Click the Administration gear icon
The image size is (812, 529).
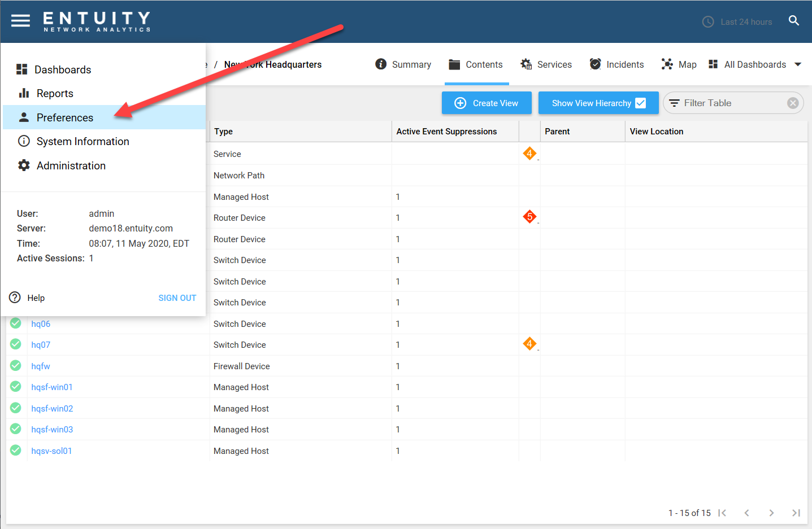pyautogui.click(x=24, y=165)
